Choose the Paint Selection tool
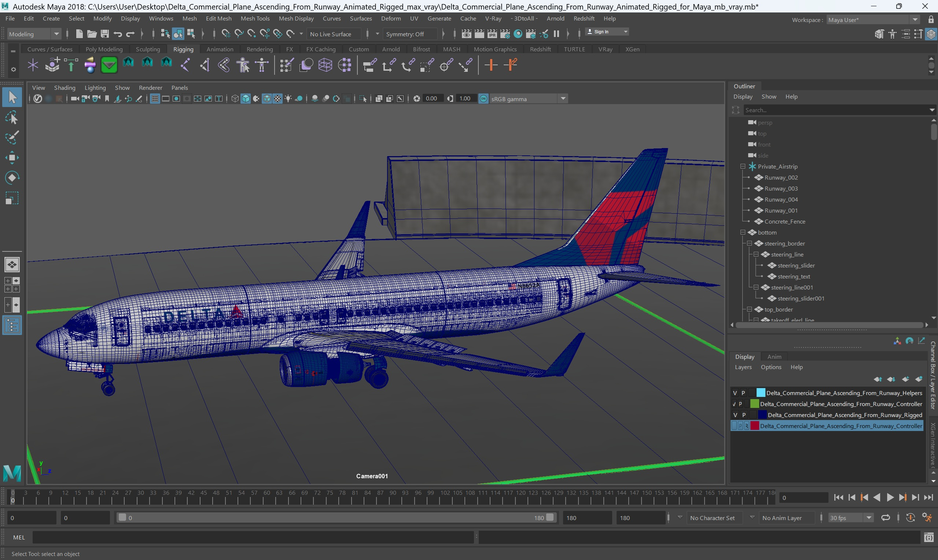 [x=12, y=138]
